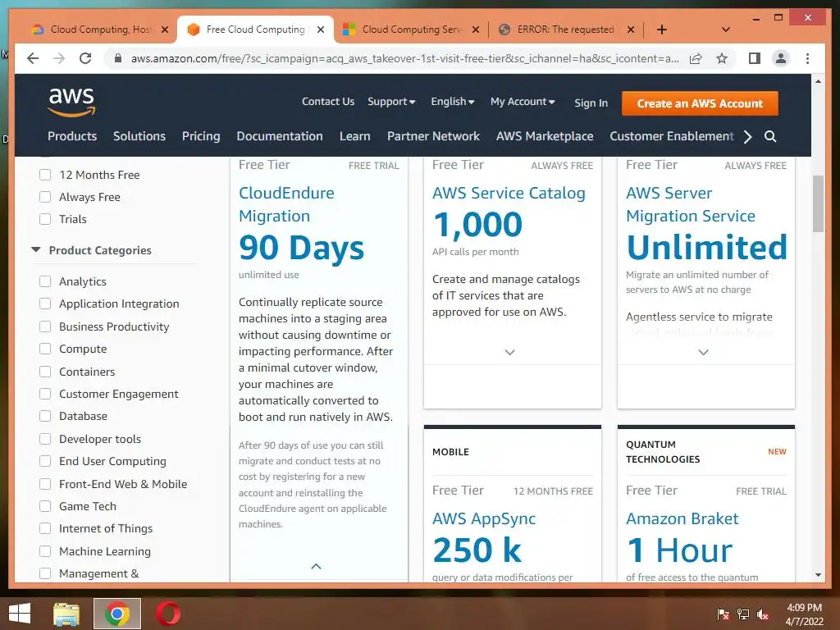
Task: Check the Containers category
Action: click(46, 372)
